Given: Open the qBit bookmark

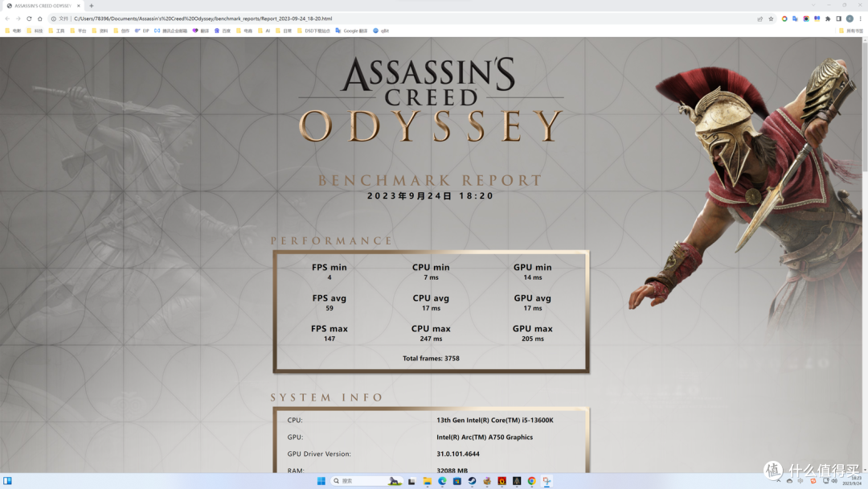Looking at the screenshot, I should (x=381, y=31).
